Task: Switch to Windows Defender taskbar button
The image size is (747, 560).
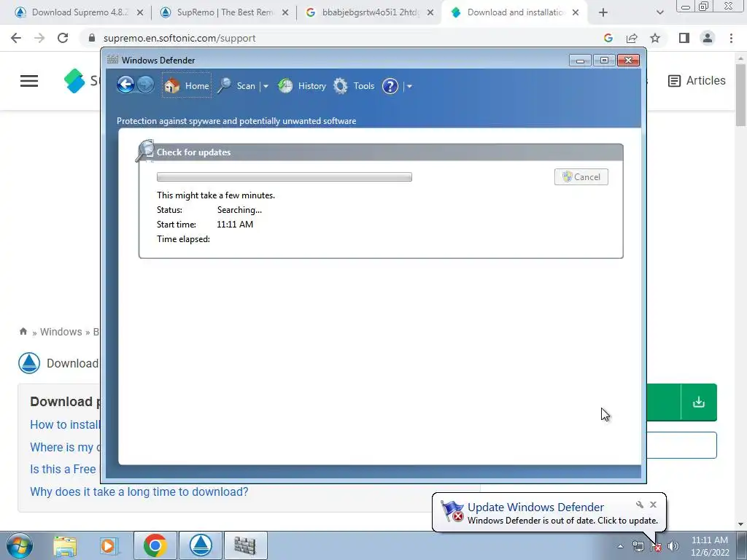Action: pyautogui.click(x=245, y=545)
